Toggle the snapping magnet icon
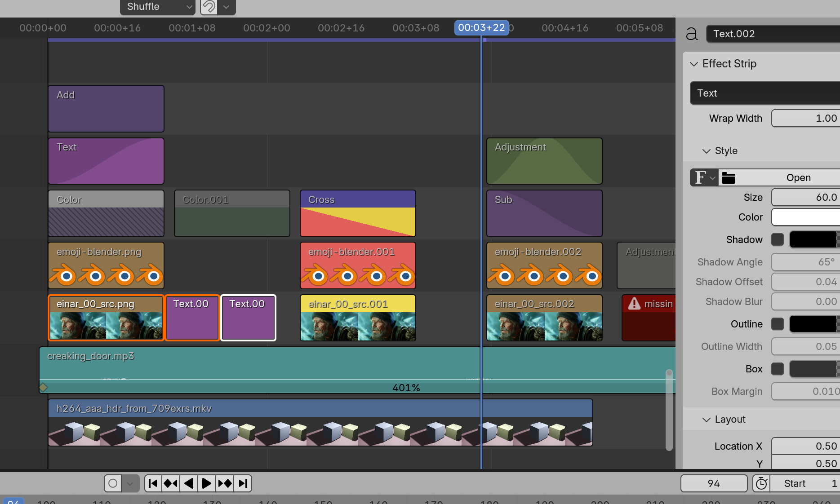The image size is (840, 504). pos(209,7)
